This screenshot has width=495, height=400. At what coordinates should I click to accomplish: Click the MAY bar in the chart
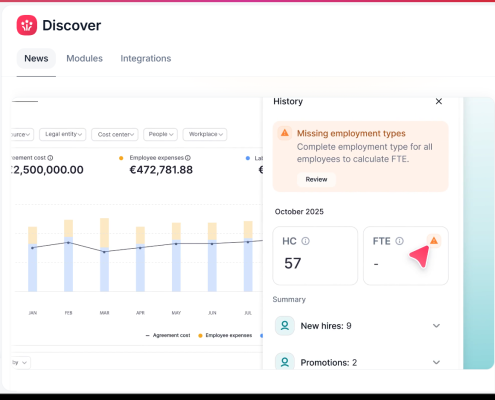(176, 257)
